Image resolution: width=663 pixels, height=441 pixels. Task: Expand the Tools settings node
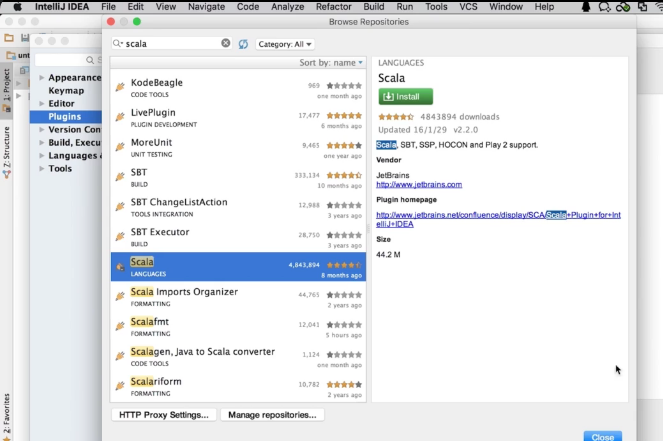coord(41,168)
